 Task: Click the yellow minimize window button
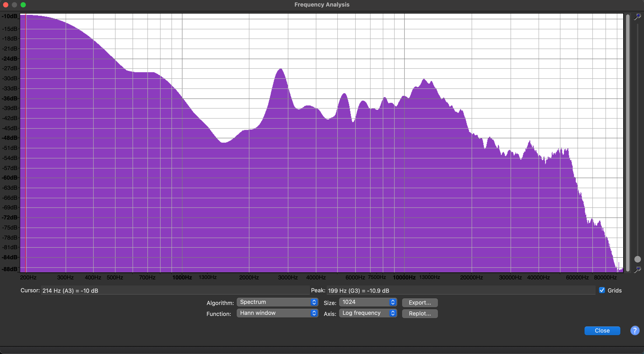(14, 5)
